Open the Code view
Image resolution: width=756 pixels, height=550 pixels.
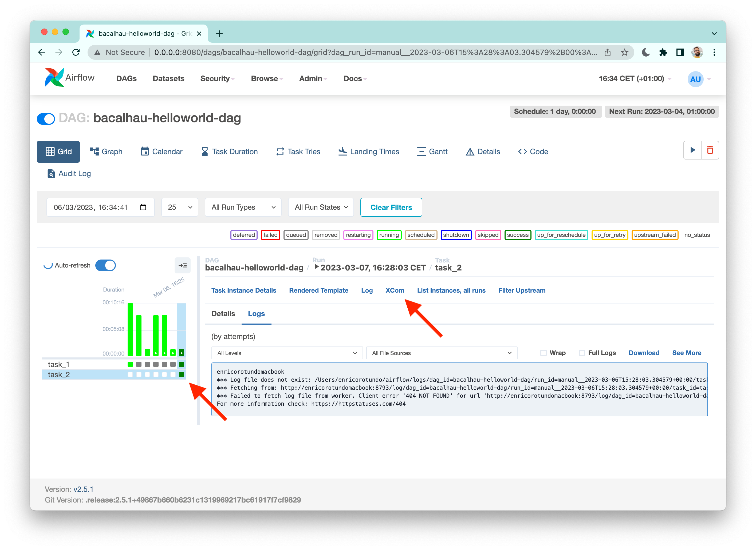pyautogui.click(x=533, y=152)
